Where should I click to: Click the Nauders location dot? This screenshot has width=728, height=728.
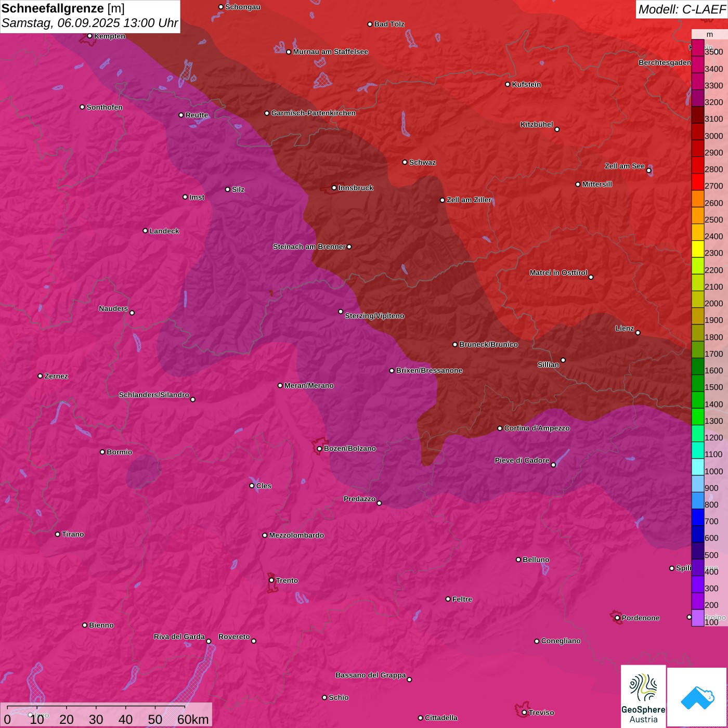[x=132, y=313]
